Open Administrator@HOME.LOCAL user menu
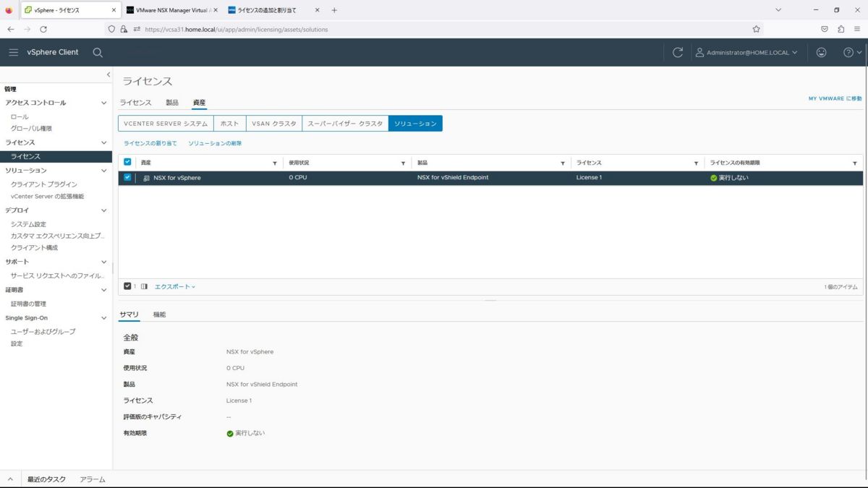The image size is (868, 488). click(x=746, y=53)
